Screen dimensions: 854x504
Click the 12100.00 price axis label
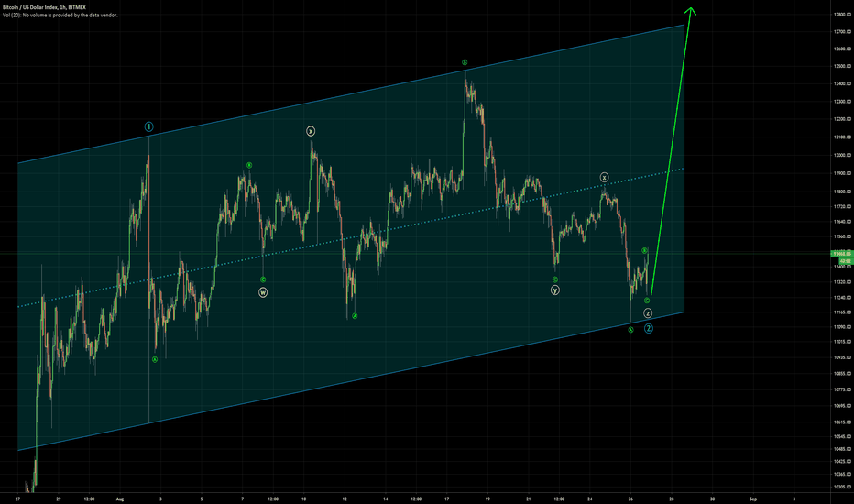[842, 137]
